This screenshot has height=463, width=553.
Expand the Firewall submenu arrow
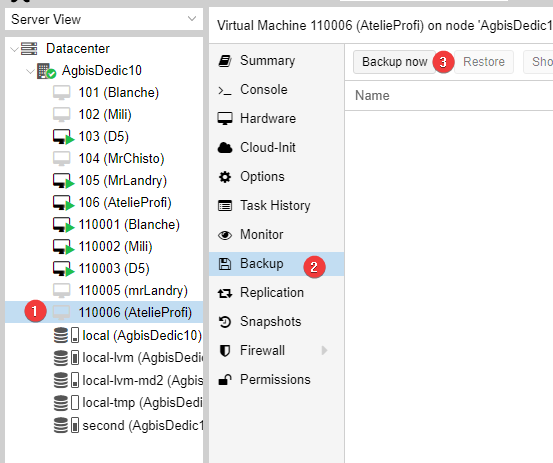[324, 351]
